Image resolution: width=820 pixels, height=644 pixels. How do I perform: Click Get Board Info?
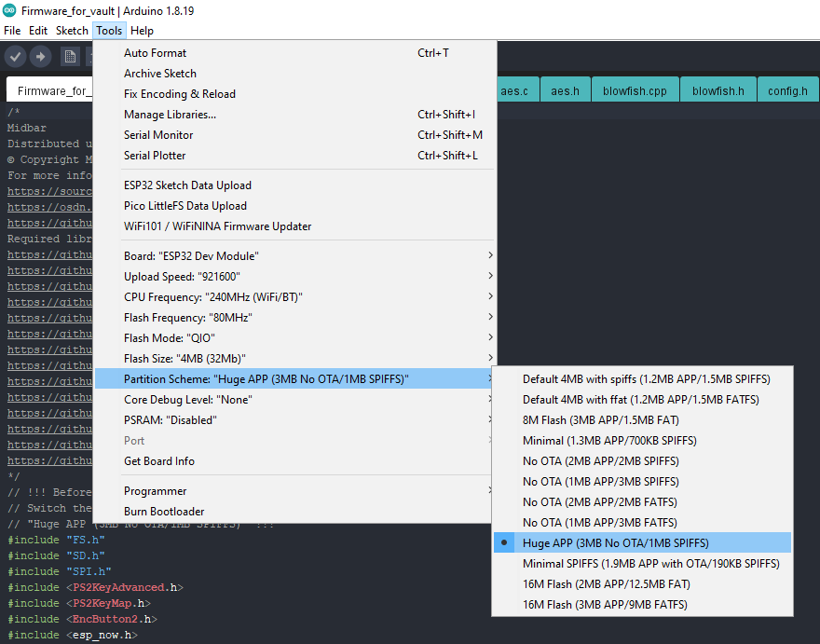[159, 461]
